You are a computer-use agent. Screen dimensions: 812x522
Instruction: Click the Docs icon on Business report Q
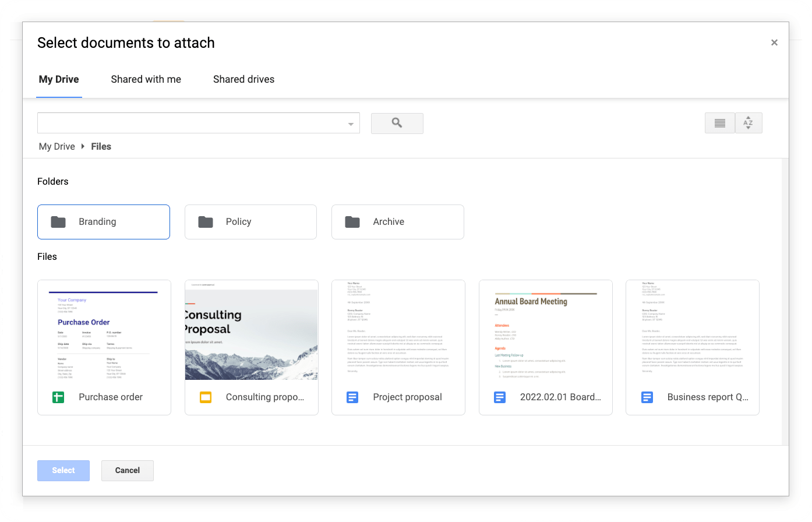647,397
